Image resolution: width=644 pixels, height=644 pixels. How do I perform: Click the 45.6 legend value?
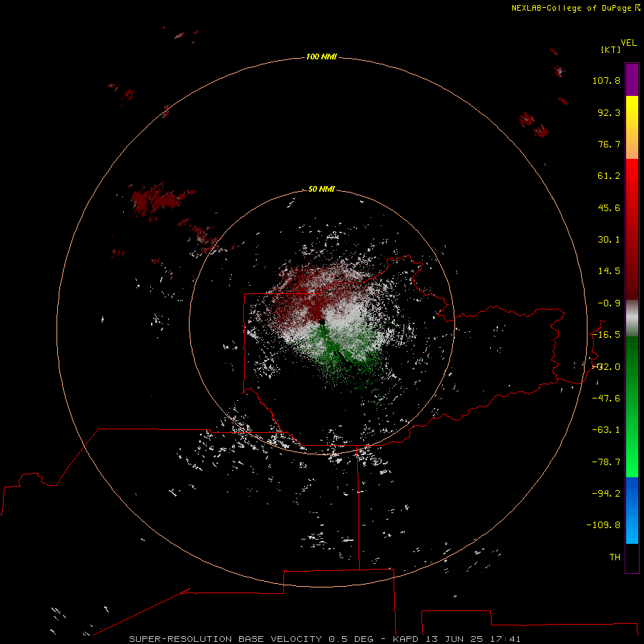[x=609, y=208]
